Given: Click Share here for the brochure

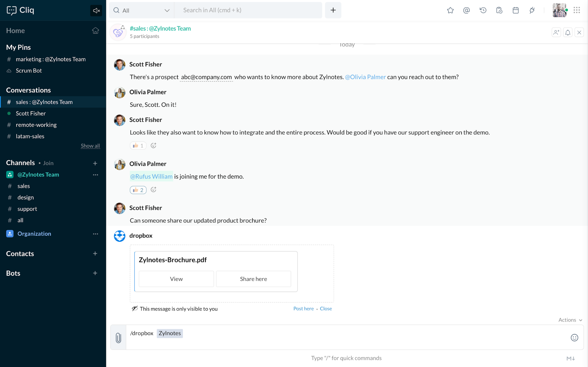Looking at the screenshot, I should (253, 279).
